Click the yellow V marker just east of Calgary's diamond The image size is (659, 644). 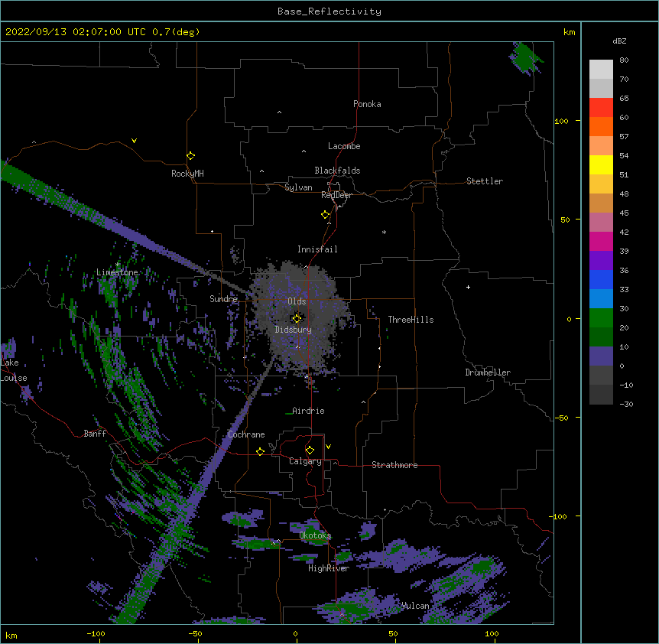328,447
